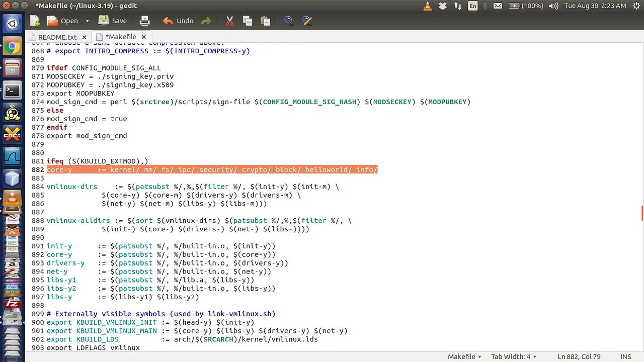Image resolution: width=644 pixels, height=362 pixels.
Task: Select the *Makefile tab
Action: point(121,37)
